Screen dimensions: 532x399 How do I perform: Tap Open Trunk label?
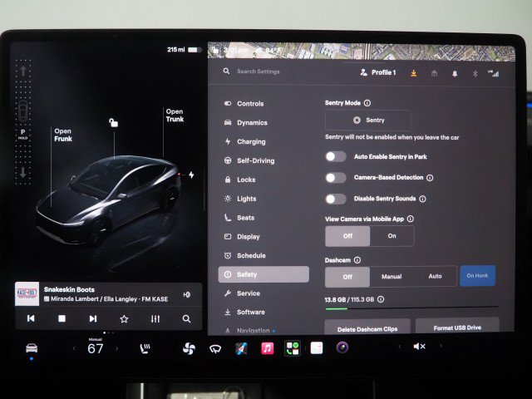click(175, 116)
